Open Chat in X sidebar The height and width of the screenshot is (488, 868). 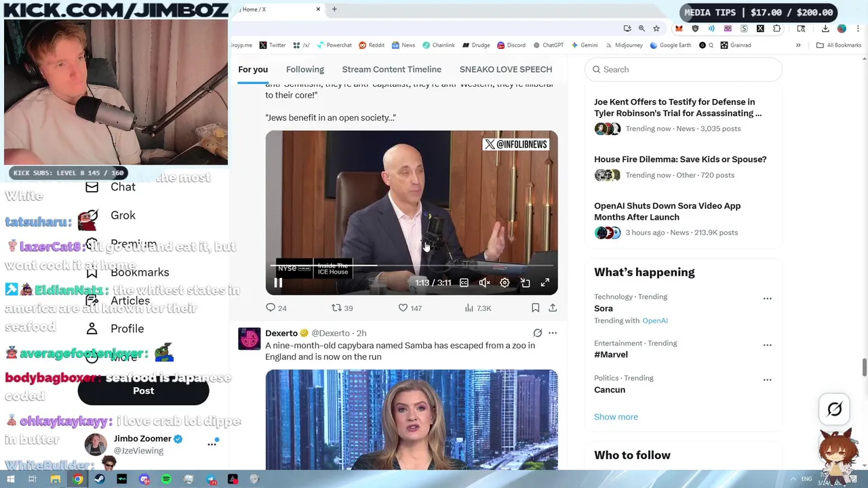pyautogui.click(x=111, y=187)
